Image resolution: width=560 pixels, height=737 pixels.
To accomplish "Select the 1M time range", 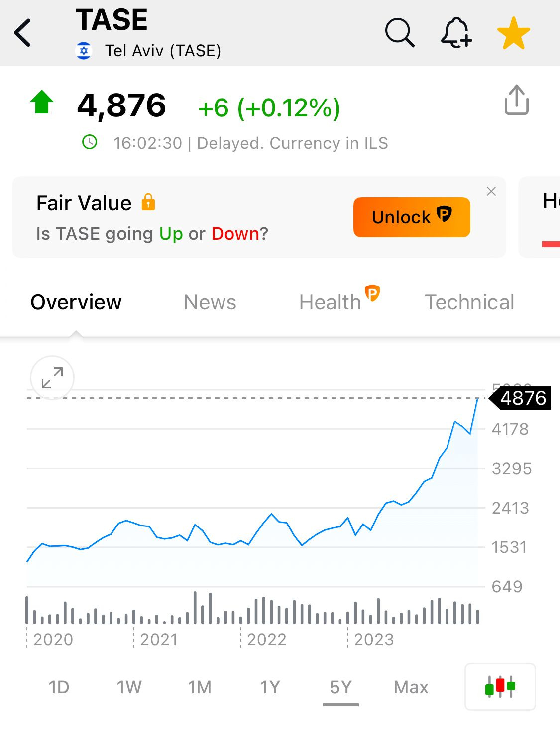I will coord(200,687).
